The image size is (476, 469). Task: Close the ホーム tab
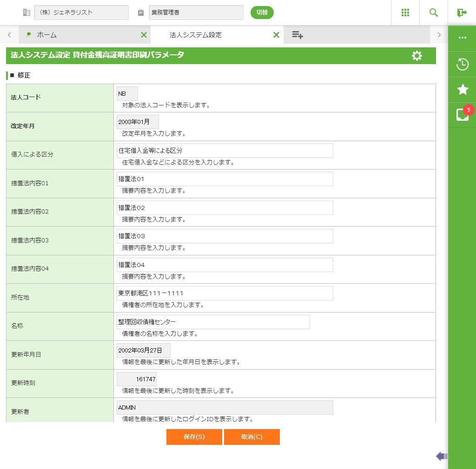(144, 35)
